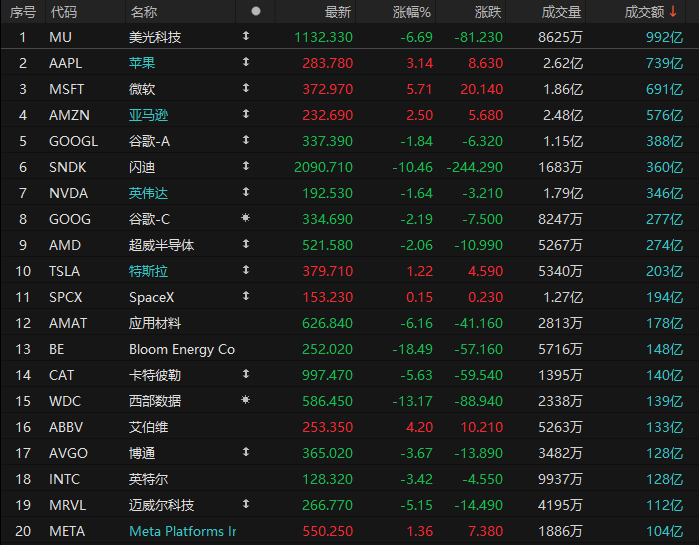This screenshot has height=545, width=699.
Task: Sort by the 涨跌 column header
Action: coord(488,12)
